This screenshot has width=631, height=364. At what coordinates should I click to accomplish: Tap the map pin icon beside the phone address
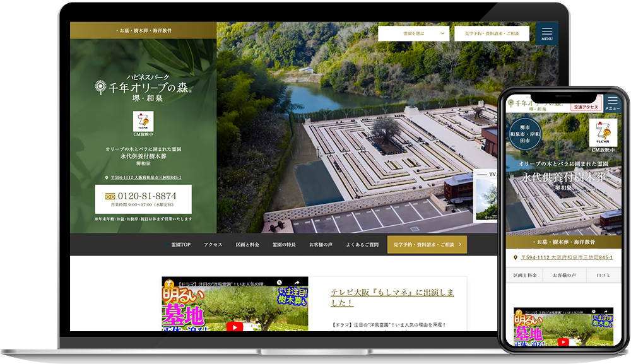click(x=516, y=257)
